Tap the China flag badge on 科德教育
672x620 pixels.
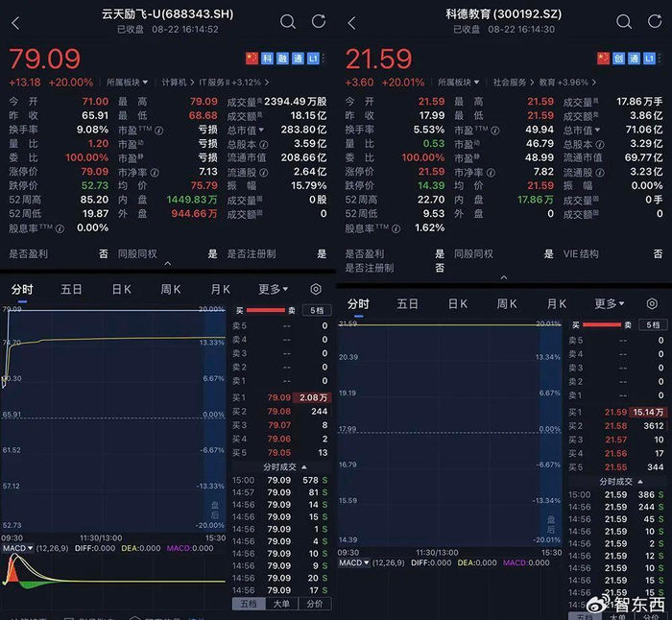(604, 59)
